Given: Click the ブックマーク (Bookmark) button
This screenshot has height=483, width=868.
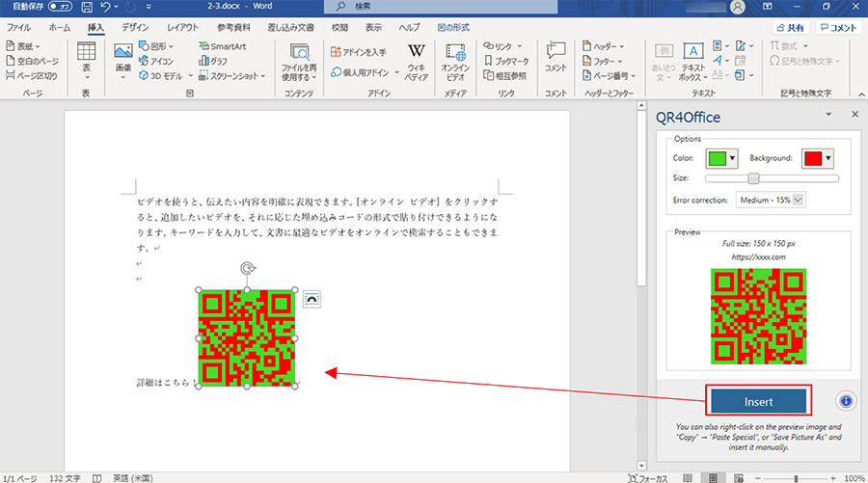Looking at the screenshot, I should click(506, 61).
